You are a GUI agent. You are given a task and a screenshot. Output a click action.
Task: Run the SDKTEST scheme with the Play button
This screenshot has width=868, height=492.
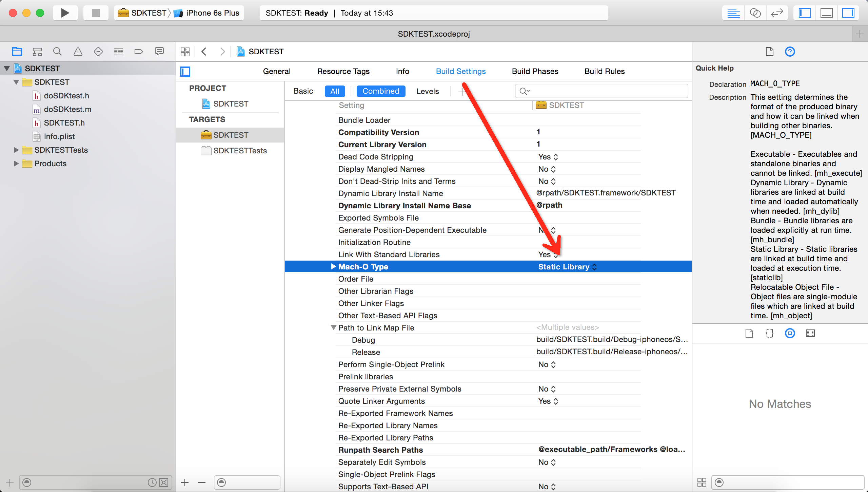click(x=65, y=13)
